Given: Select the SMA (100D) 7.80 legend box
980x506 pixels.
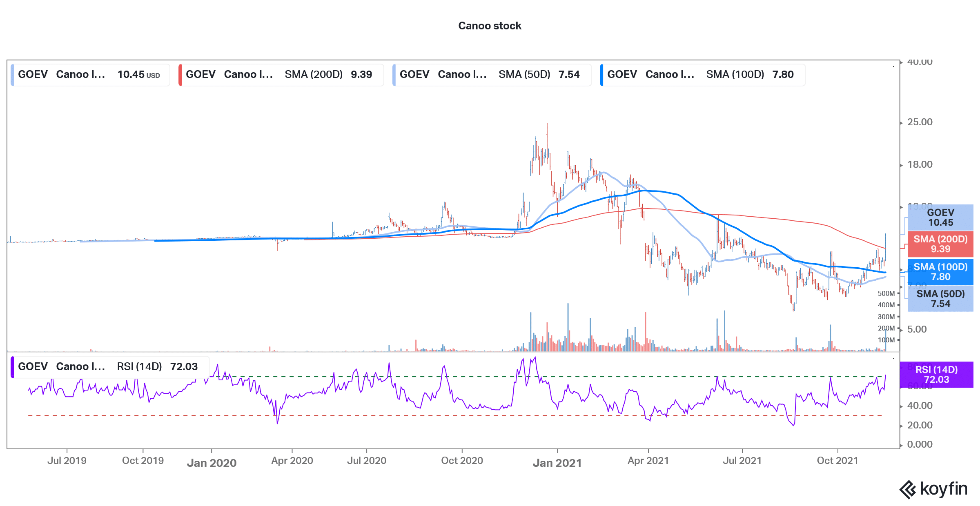Looking at the screenshot, I should tap(702, 75).
